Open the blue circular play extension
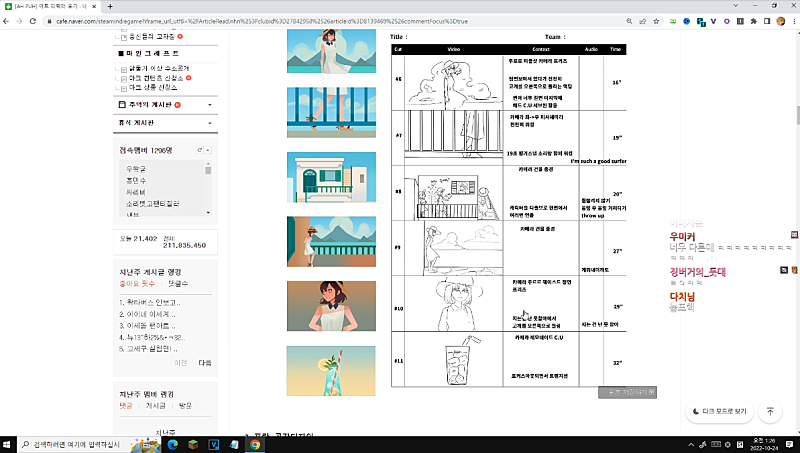This screenshot has height=453, width=800. (687, 21)
